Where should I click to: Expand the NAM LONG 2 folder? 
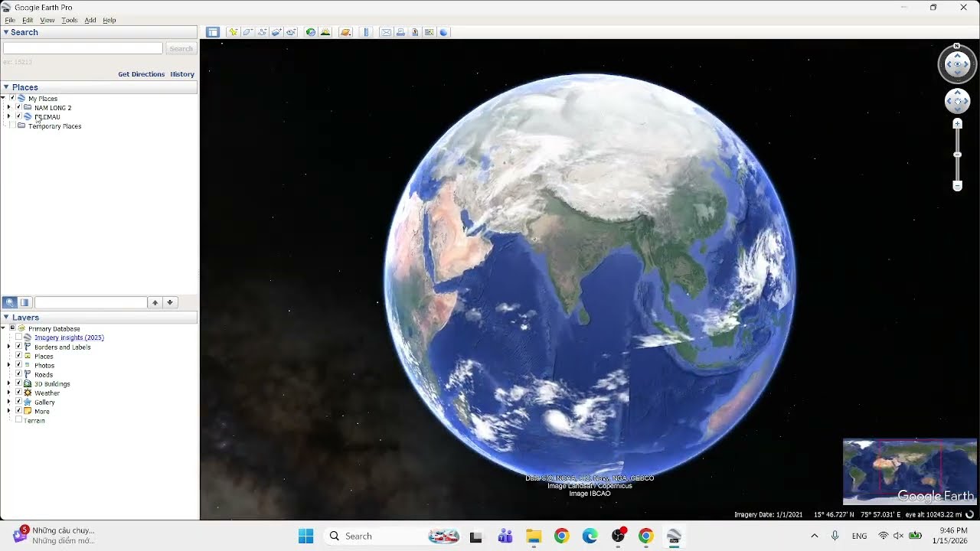[x=8, y=108]
